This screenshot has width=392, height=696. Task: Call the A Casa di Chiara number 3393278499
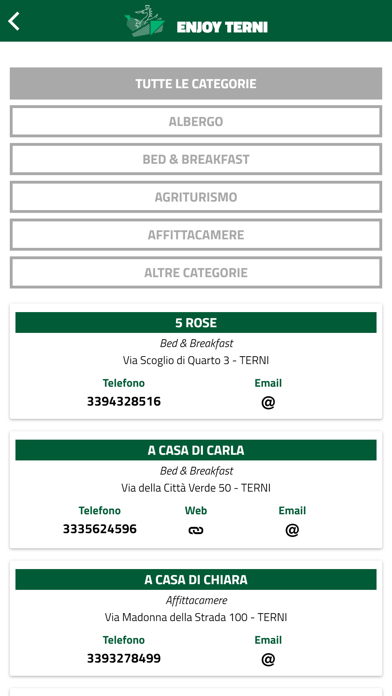[124, 658]
